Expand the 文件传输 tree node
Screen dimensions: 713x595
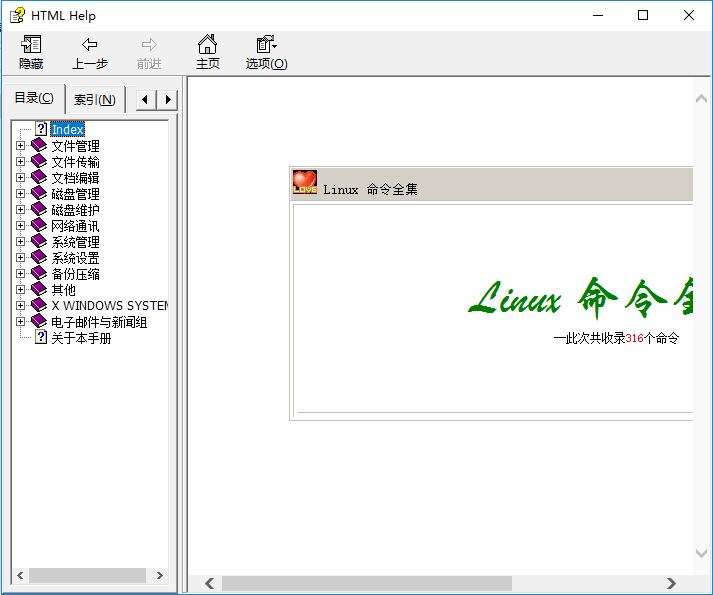coord(20,161)
